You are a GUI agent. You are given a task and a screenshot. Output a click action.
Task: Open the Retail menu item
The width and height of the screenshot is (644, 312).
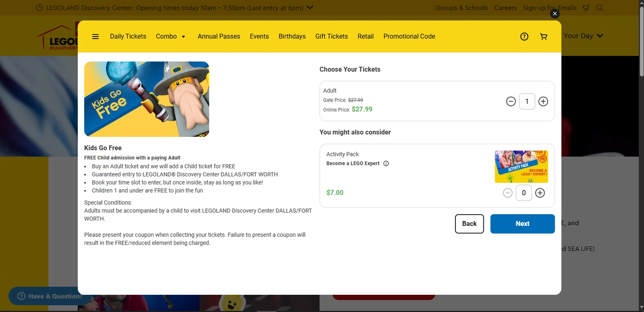coord(365,36)
